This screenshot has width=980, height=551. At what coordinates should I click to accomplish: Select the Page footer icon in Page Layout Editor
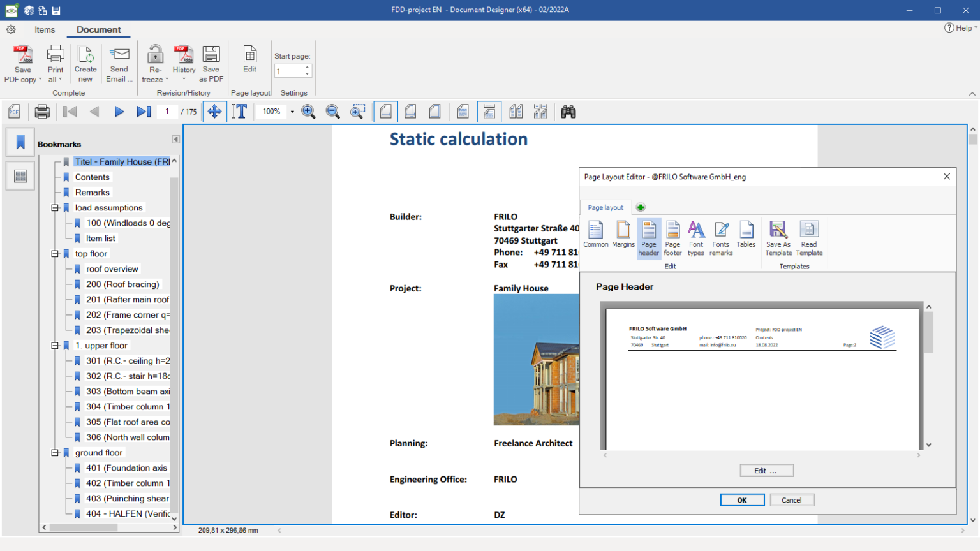click(672, 237)
